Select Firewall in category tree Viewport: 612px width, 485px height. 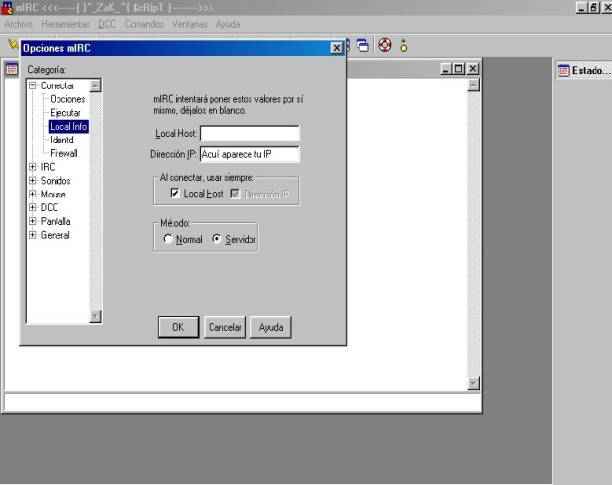[x=64, y=153]
